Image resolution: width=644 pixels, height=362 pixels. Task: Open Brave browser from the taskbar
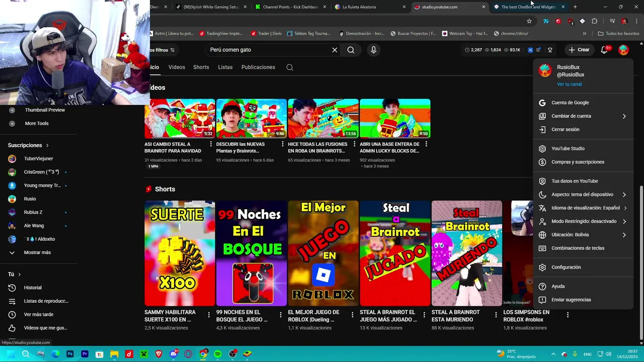pyautogui.click(x=158, y=354)
